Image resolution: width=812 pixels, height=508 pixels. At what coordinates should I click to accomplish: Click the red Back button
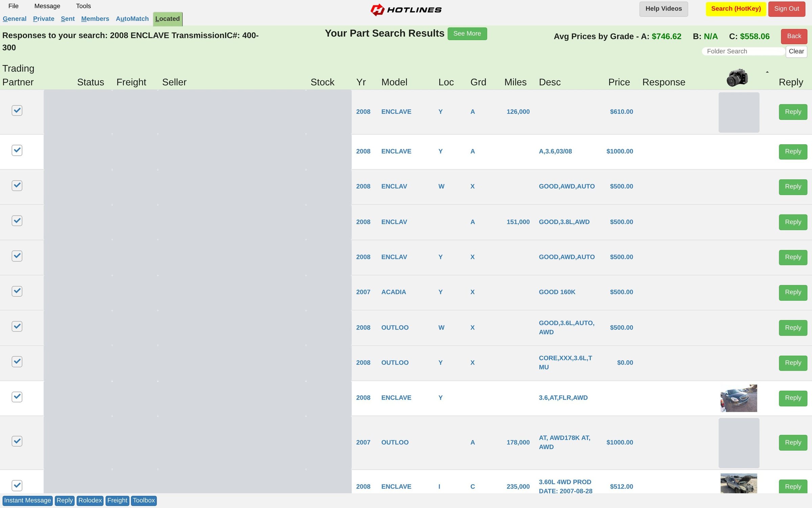[x=794, y=36]
